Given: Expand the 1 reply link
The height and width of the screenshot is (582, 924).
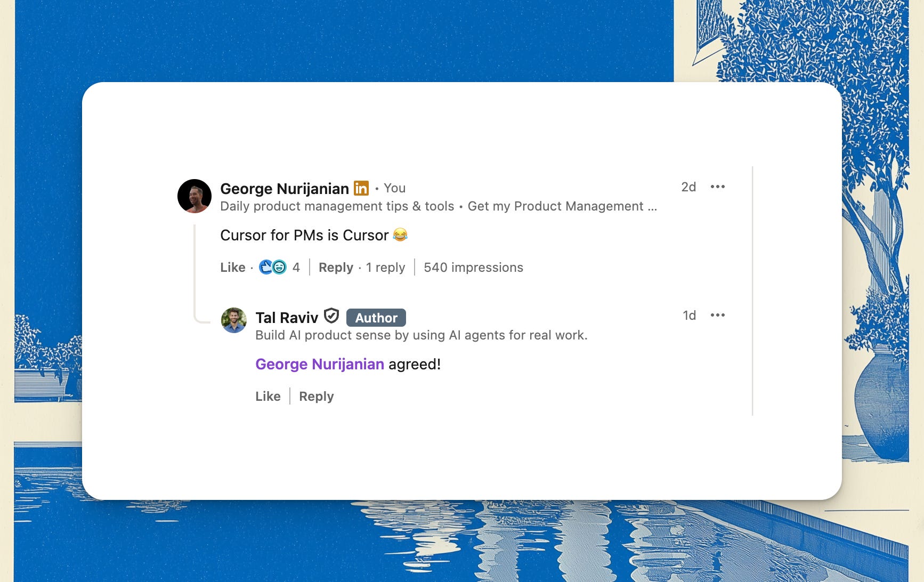Looking at the screenshot, I should 385,268.
